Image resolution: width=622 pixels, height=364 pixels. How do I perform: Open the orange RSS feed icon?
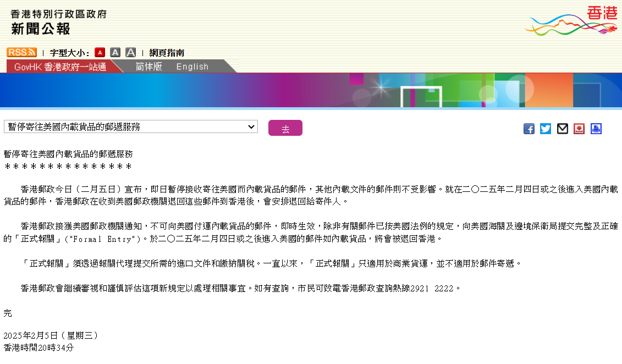point(21,52)
